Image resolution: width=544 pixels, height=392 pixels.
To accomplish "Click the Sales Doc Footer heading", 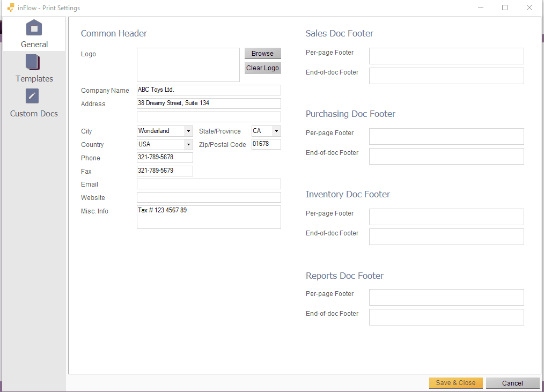I will pyautogui.click(x=339, y=33).
